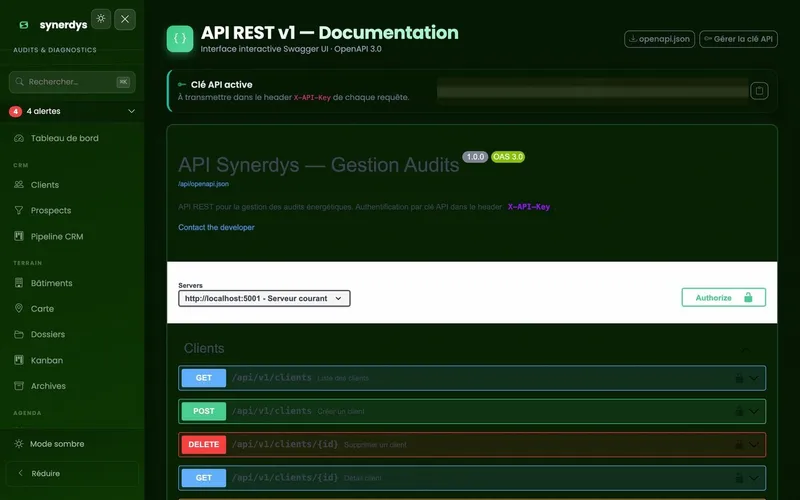The image size is (800, 500).
Task: Click the X-API-Key code in description
Action: point(529,207)
